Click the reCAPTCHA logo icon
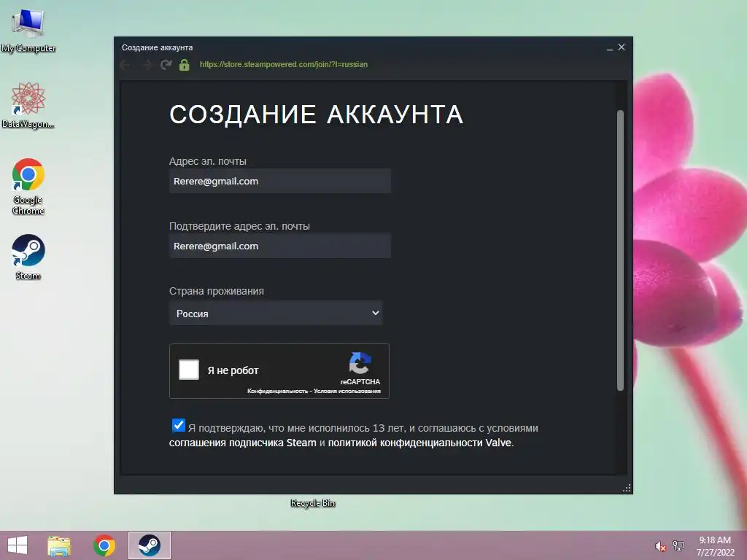 point(360,363)
